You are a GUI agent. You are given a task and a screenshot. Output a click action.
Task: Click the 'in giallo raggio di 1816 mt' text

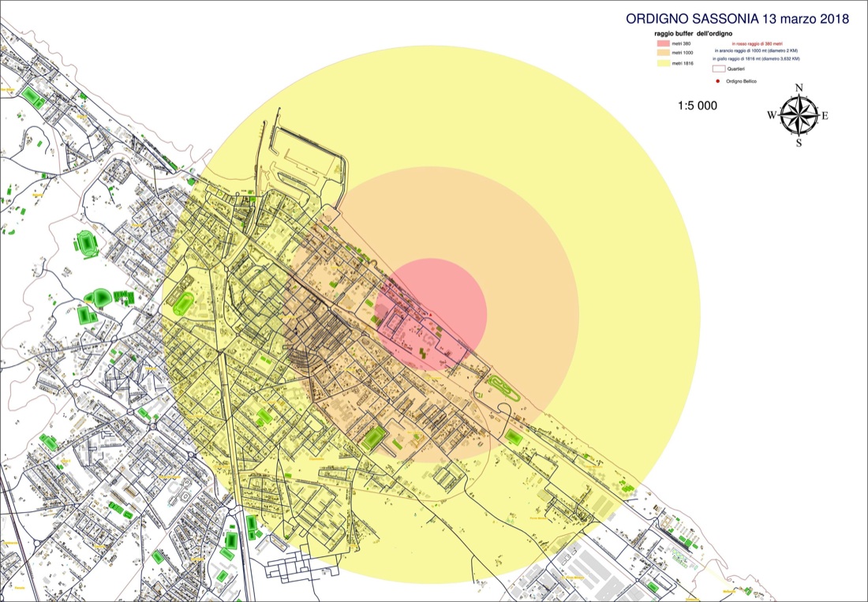[756, 59]
